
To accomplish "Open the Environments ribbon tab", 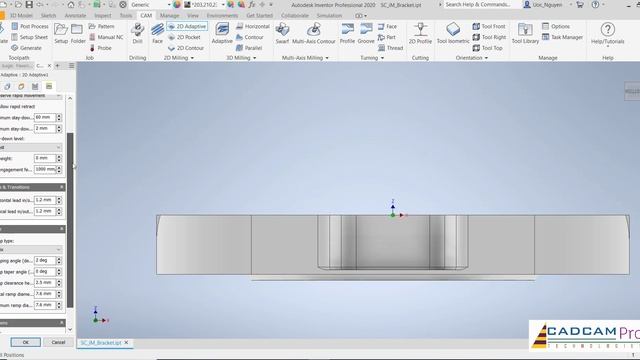I will [x=222, y=16].
